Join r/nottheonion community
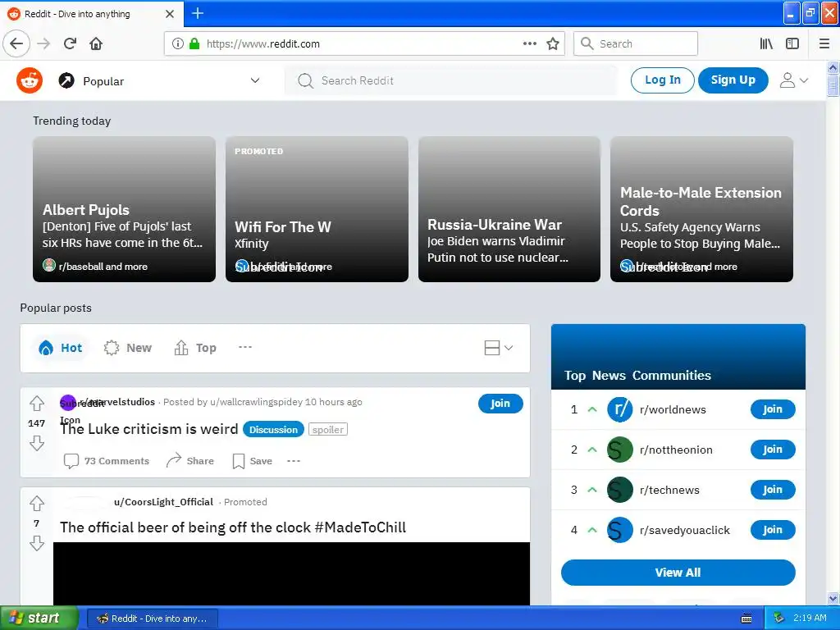The width and height of the screenshot is (840, 630). pos(773,450)
